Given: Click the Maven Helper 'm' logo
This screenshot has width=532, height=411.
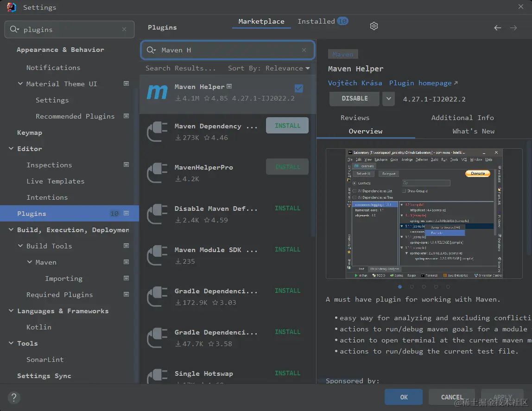Looking at the screenshot, I should [157, 92].
